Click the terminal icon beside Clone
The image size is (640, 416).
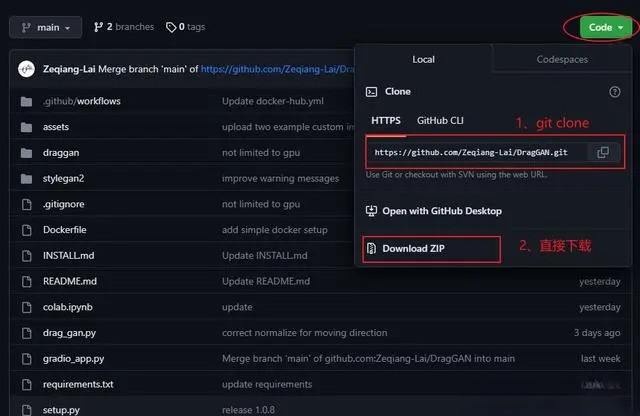[x=371, y=92]
